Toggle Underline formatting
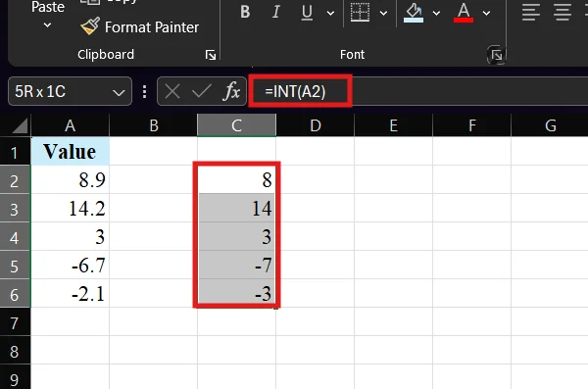This screenshot has height=389, width=588. [x=307, y=12]
